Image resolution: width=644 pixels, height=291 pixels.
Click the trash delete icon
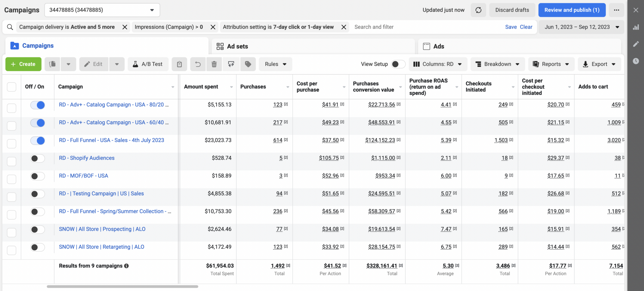pyautogui.click(x=214, y=64)
